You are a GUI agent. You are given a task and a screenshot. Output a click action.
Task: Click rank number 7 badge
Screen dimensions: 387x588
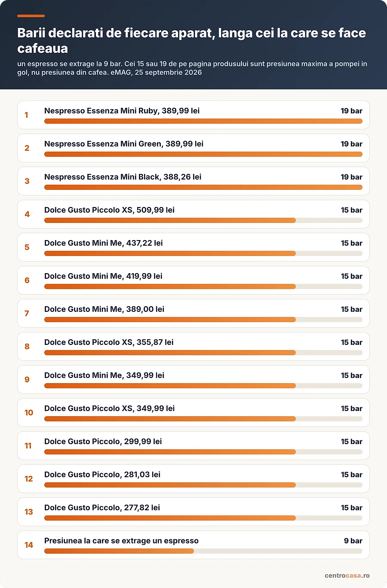(x=27, y=314)
